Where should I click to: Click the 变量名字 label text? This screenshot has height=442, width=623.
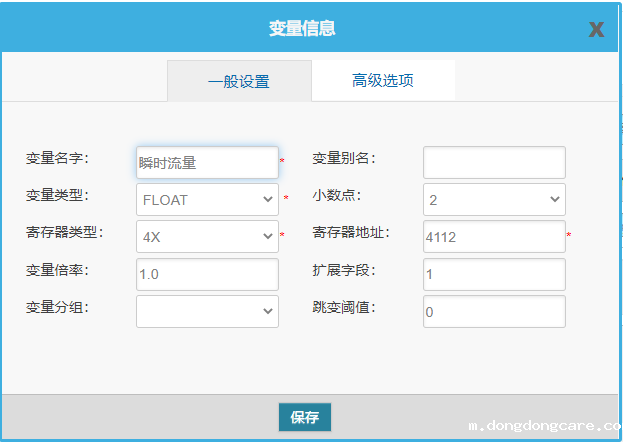pyautogui.click(x=57, y=158)
